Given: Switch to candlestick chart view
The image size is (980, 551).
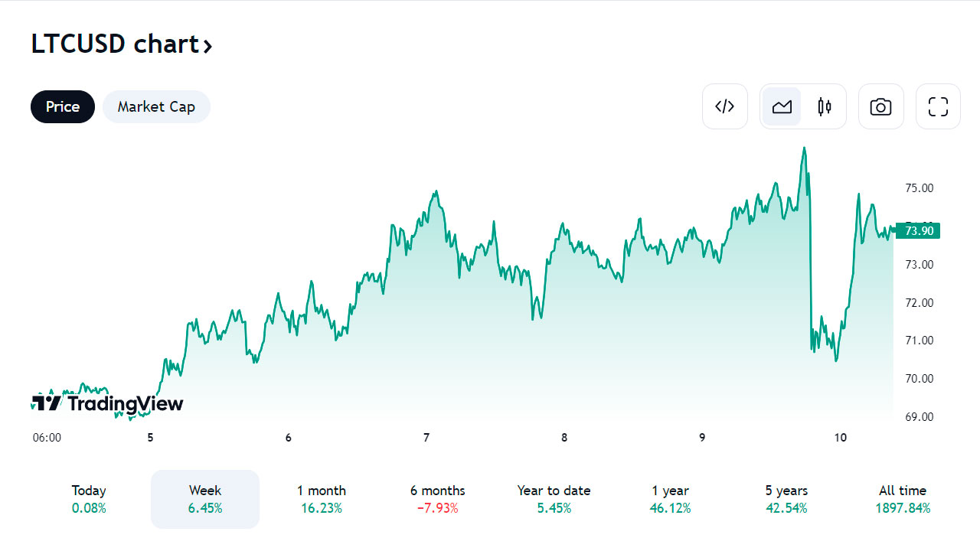Looking at the screenshot, I should (825, 106).
